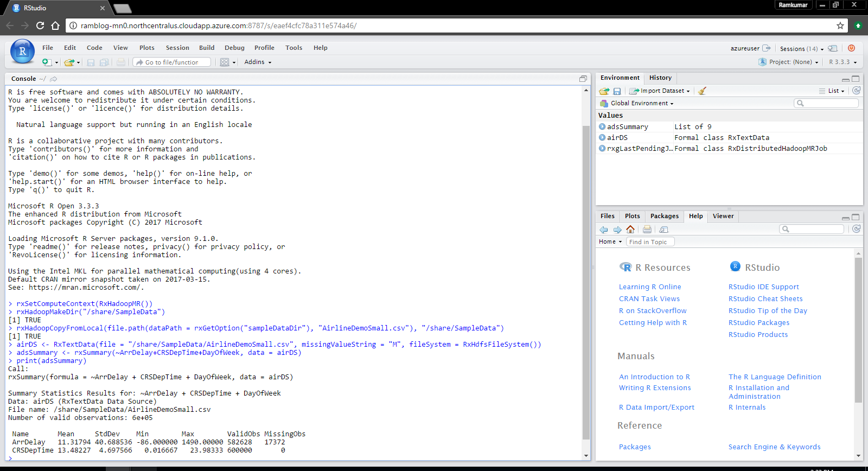Go forward in the Help pane

click(x=617, y=230)
